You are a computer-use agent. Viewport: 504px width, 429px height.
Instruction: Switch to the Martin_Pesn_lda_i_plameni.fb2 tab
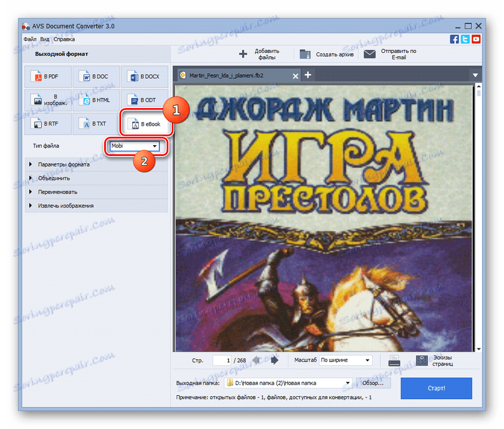(x=239, y=75)
